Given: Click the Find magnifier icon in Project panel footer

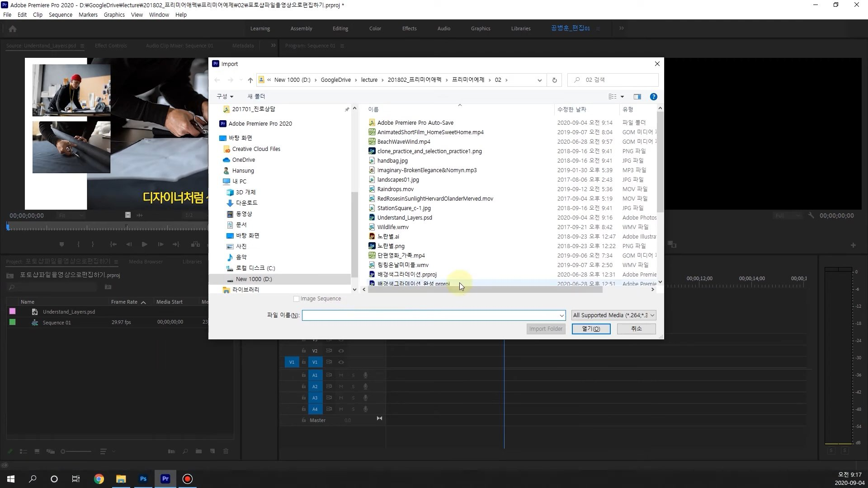Looking at the screenshot, I should tap(185, 451).
